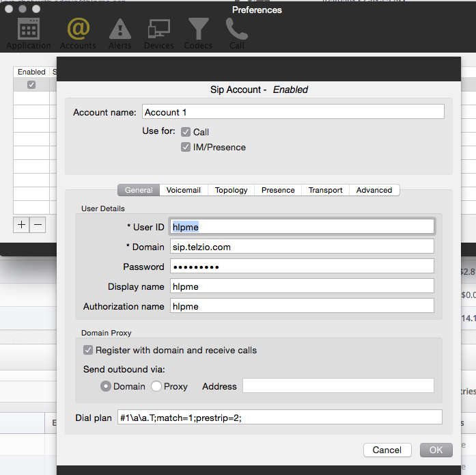
Task: Switch to the Advanced tab
Action: point(374,190)
